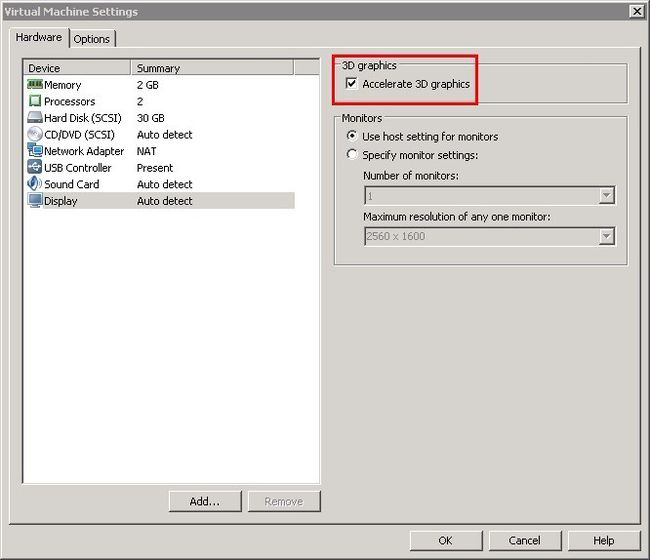The height and width of the screenshot is (560, 650).
Task: Switch to the Options tab
Action: (92, 39)
